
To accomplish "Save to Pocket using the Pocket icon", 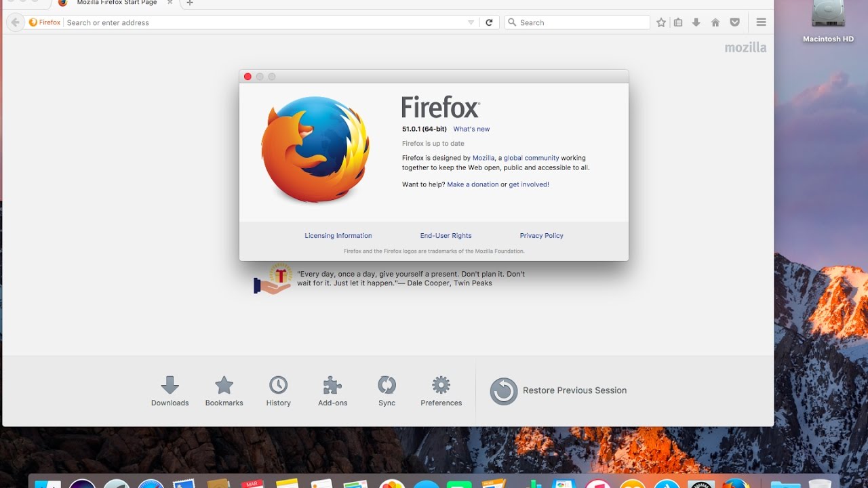I will point(734,22).
